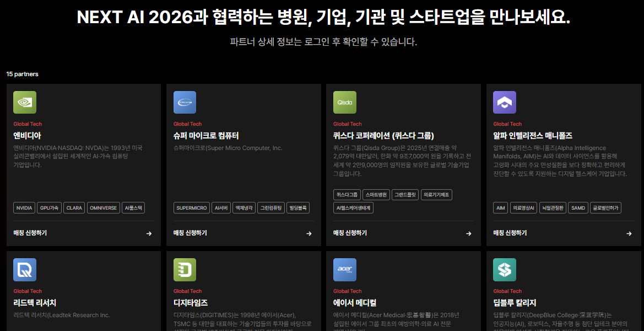Select the NVIDIA tag
The height and width of the screenshot is (331, 644).
click(24, 207)
